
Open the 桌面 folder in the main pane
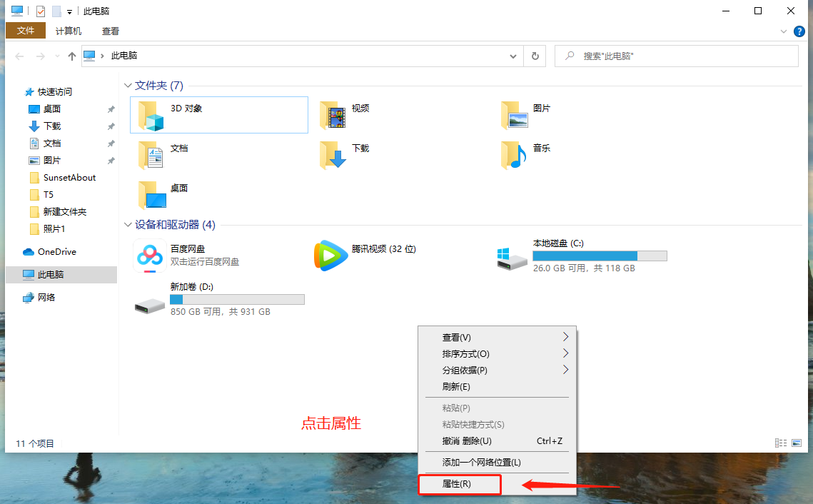(x=151, y=195)
